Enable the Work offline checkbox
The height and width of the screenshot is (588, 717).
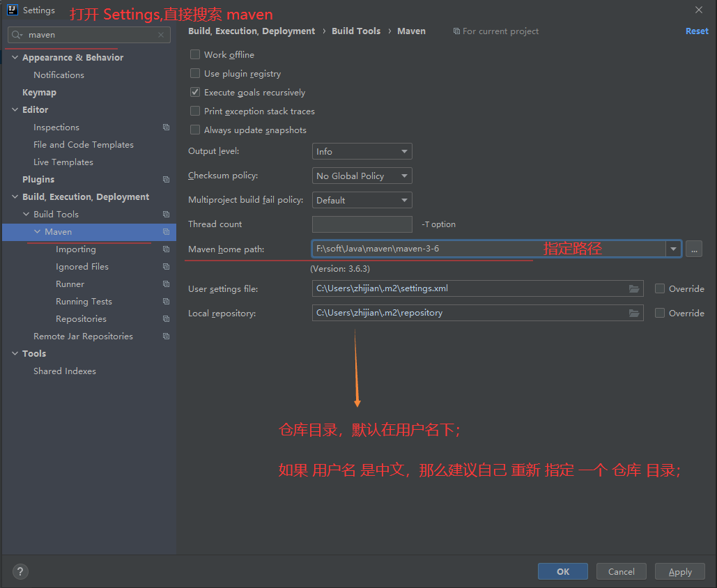[x=195, y=54]
